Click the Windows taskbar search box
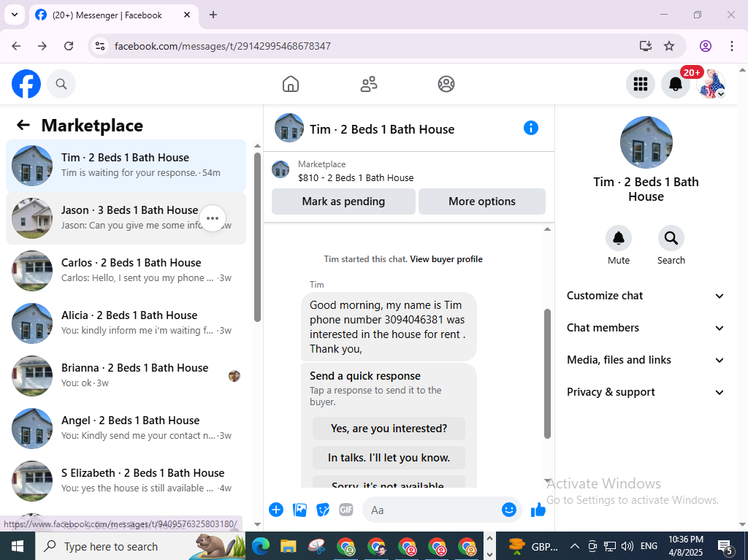The image size is (748, 560). pos(140,546)
